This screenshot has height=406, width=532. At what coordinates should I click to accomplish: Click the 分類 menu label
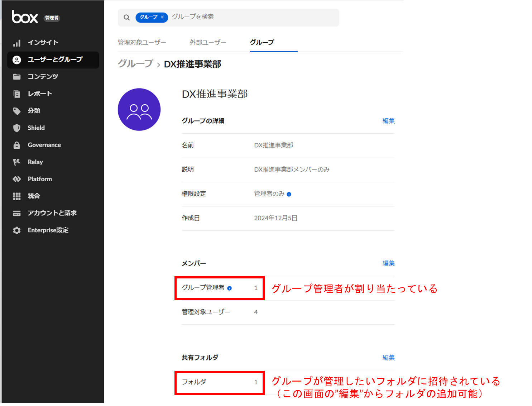point(34,111)
